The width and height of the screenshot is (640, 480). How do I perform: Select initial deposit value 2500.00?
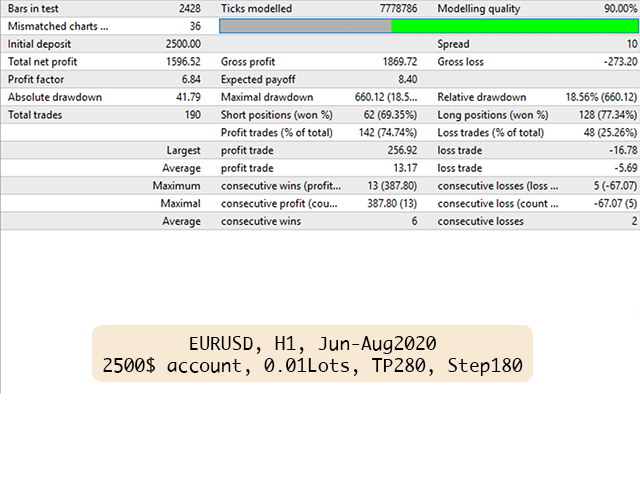[x=183, y=44]
